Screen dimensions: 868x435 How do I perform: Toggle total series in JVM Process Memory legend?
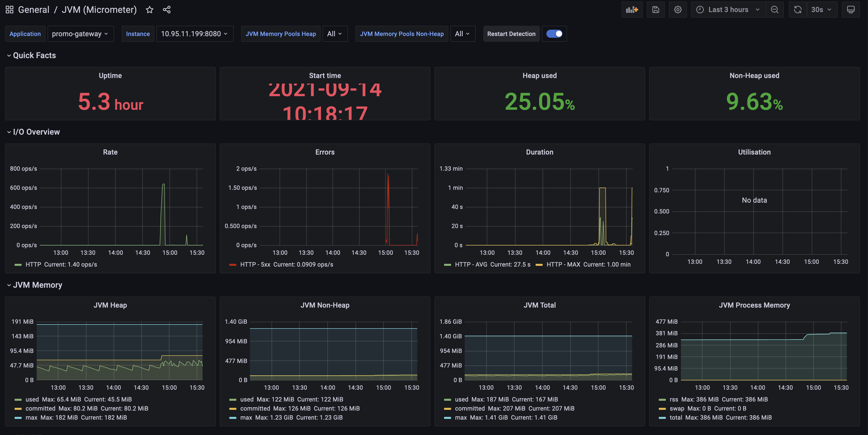676,418
